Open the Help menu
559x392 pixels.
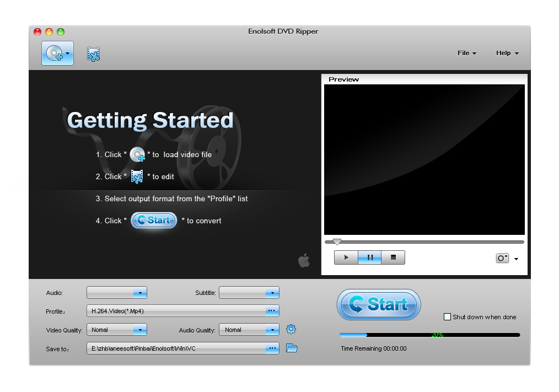507,53
